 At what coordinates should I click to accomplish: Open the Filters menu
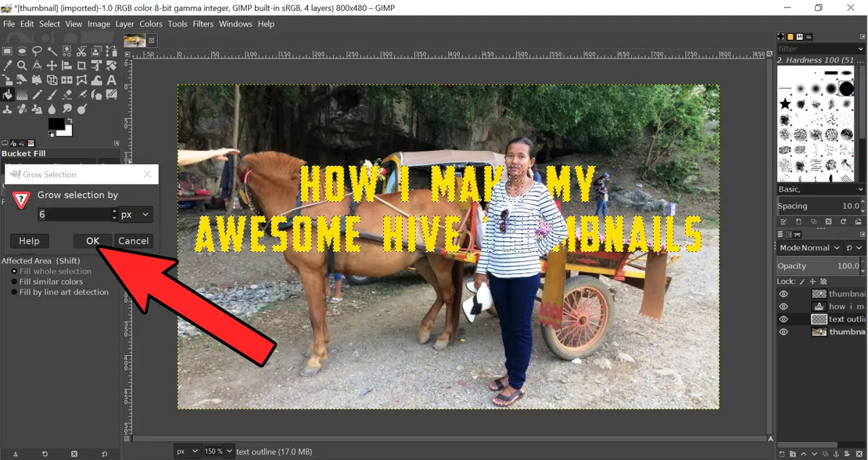203,24
